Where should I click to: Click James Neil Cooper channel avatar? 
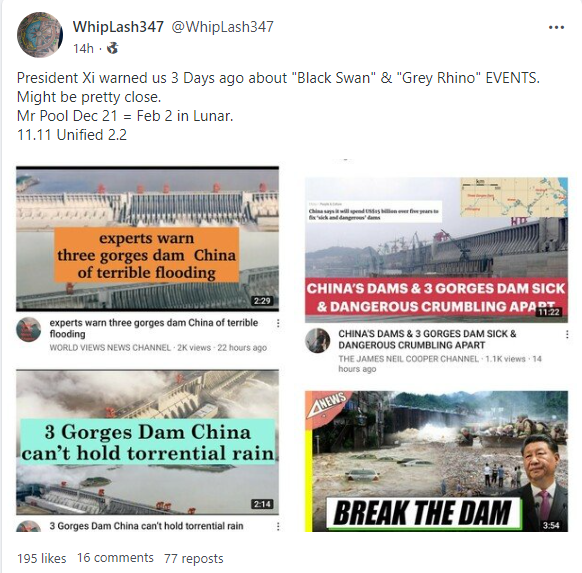(x=317, y=340)
